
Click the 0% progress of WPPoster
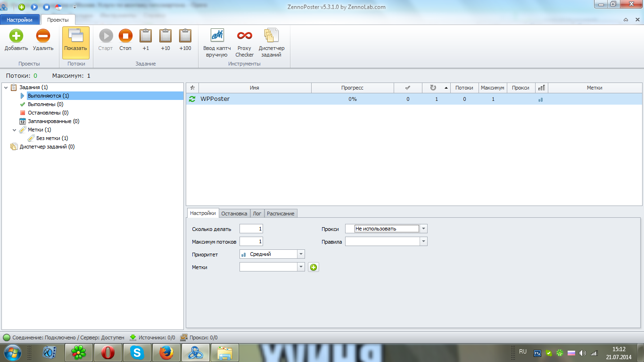point(353,99)
